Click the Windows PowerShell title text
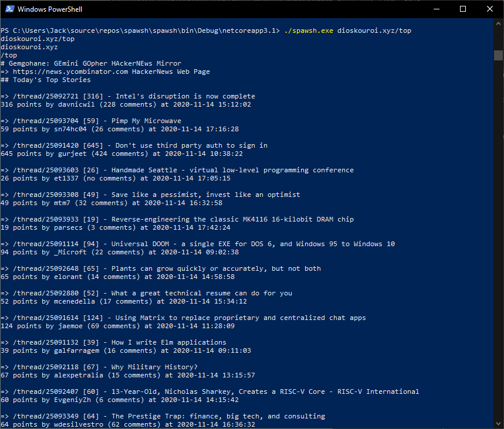504x429 pixels. pos(50,9)
